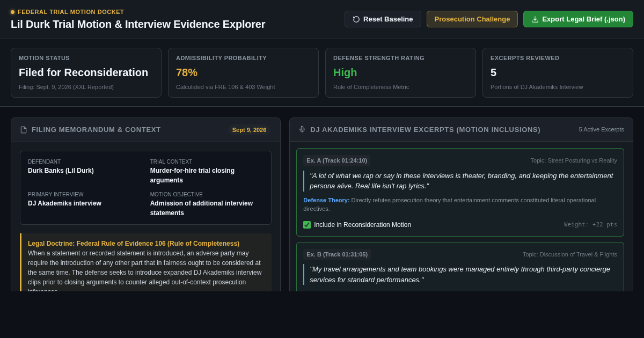Click the document icon beside Filing Memorandum
Image resolution: width=644 pixels, height=338 pixels.
pos(24,130)
